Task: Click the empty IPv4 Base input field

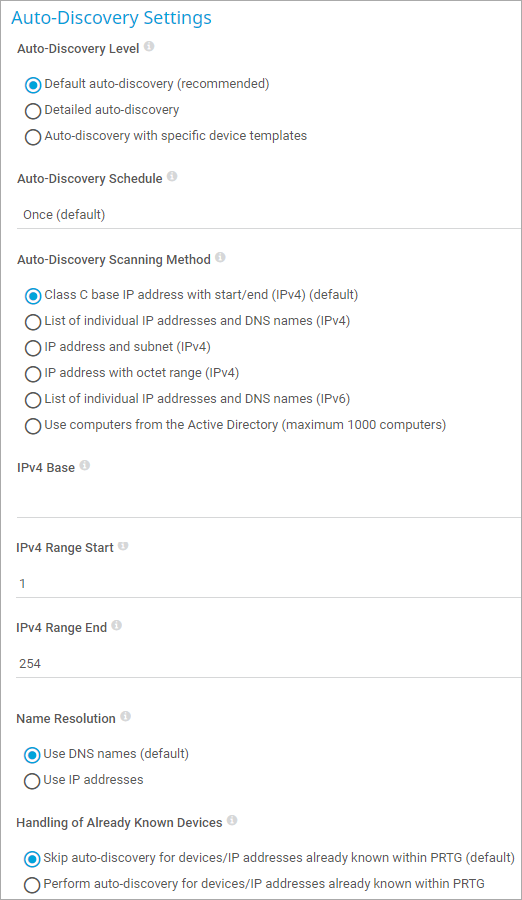Action: coord(269,504)
